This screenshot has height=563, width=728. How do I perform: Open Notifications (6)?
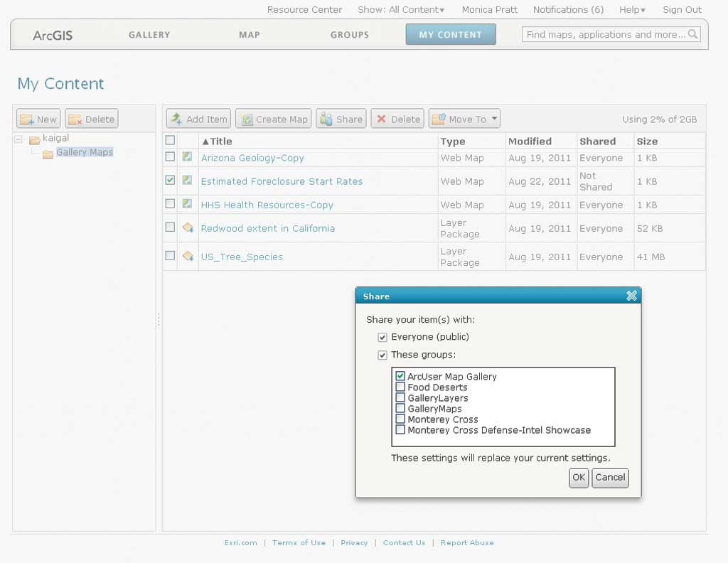pos(568,10)
